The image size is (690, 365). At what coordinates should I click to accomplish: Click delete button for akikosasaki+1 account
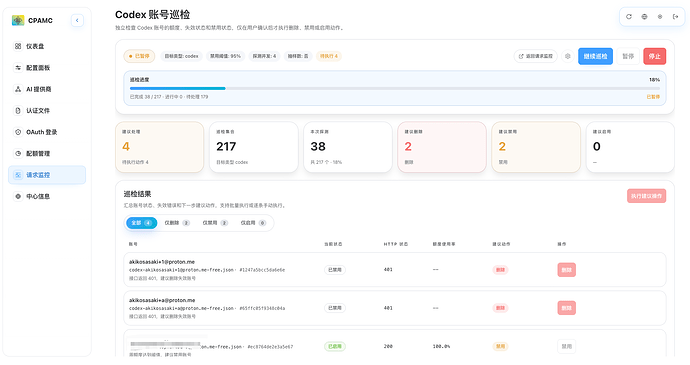click(x=566, y=270)
